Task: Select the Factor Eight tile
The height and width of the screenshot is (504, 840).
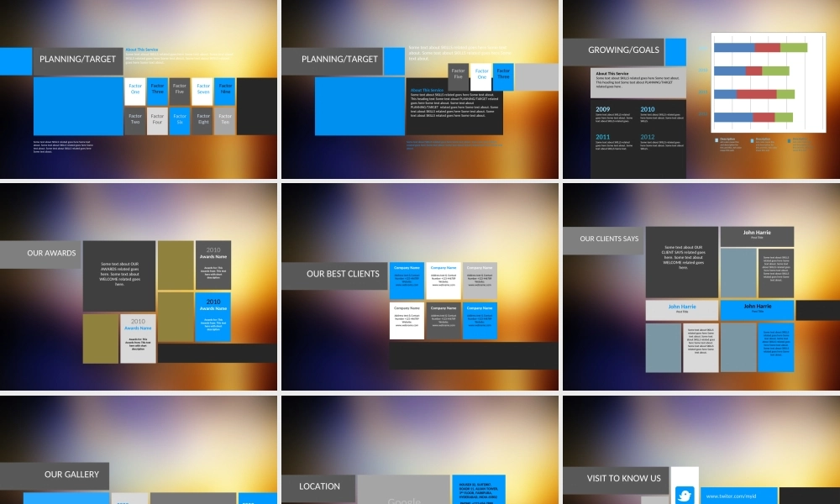Action: click(202, 121)
